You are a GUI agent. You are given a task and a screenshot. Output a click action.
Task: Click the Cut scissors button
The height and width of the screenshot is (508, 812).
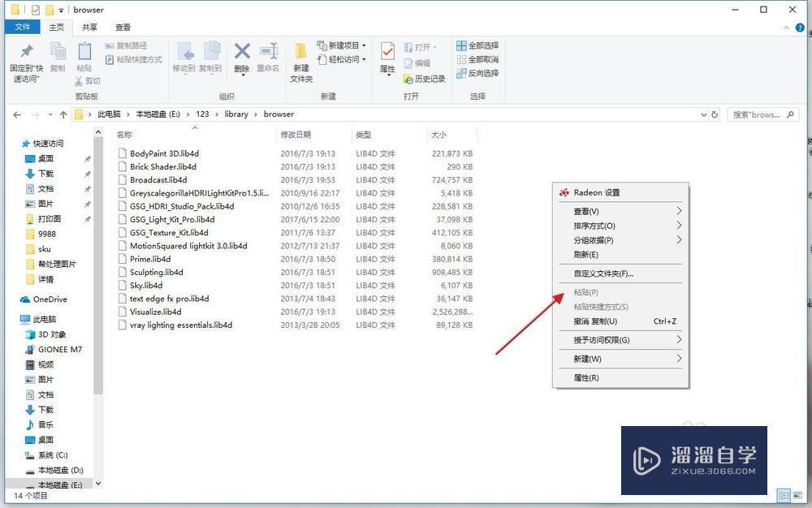pyautogui.click(x=88, y=80)
